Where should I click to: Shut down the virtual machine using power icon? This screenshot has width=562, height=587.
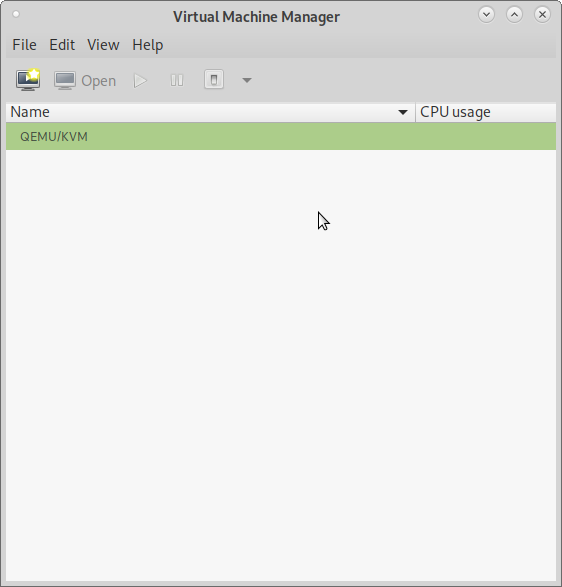(x=214, y=80)
